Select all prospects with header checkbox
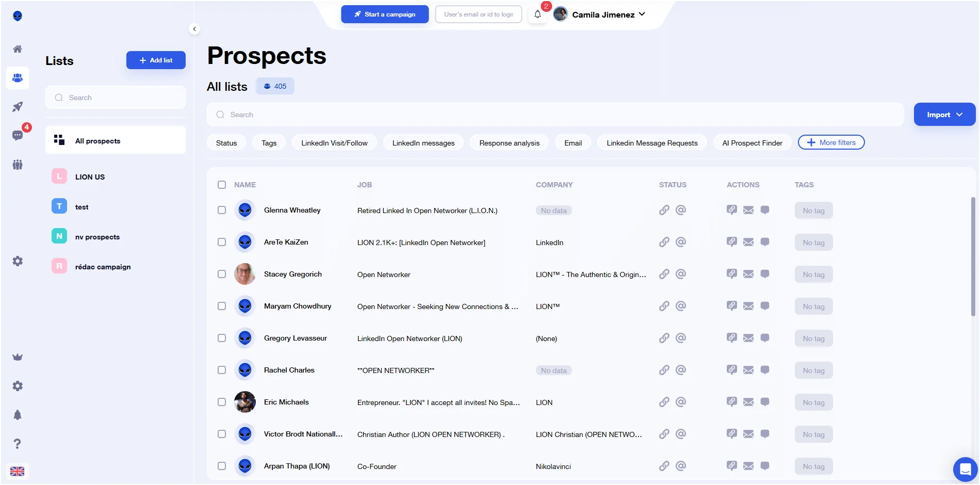Screen dimensions: 980x485 click(222, 185)
